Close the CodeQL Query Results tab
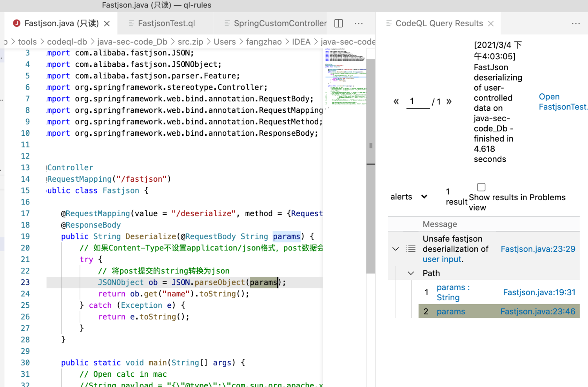 pos(491,24)
